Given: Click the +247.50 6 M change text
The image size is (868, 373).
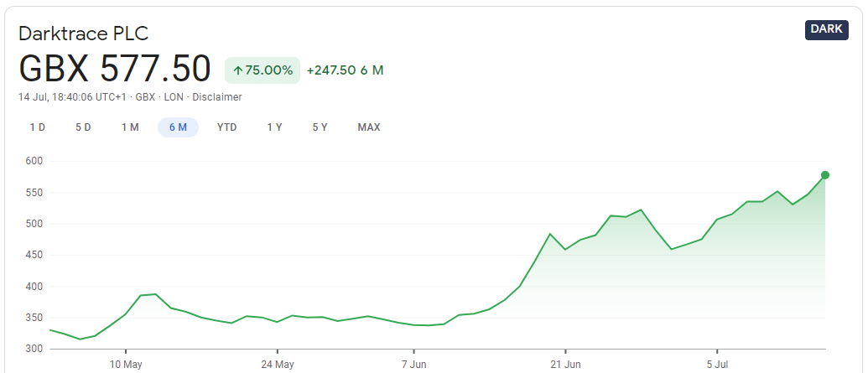Looking at the screenshot, I should pyautogui.click(x=345, y=70).
